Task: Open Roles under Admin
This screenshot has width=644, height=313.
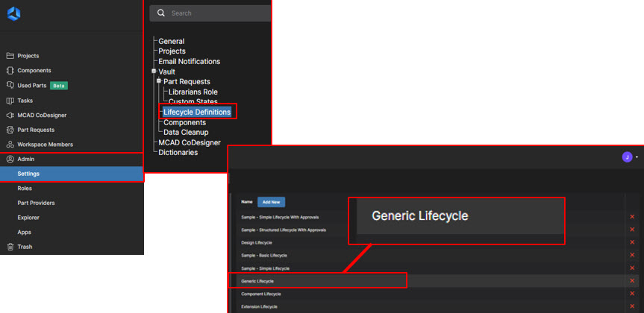Action: 25,189
